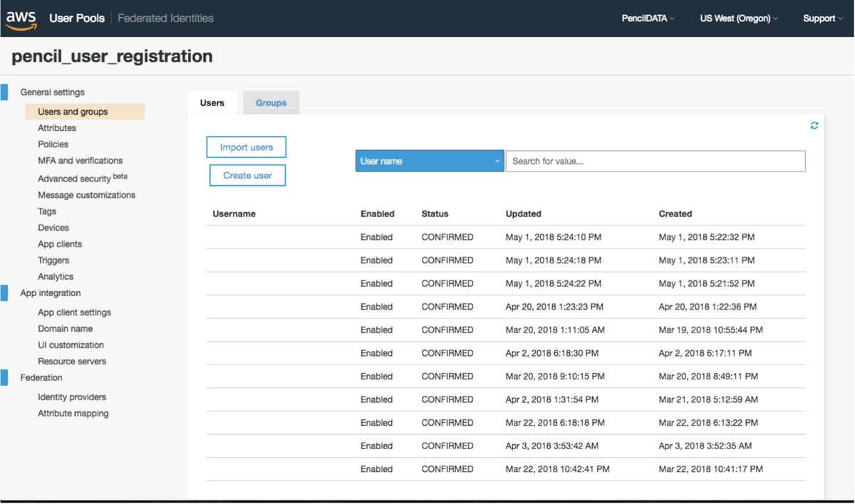This screenshot has height=504, width=855.
Task: Go to the Tags page
Action: pyautogui.click(x=47, y=211)
